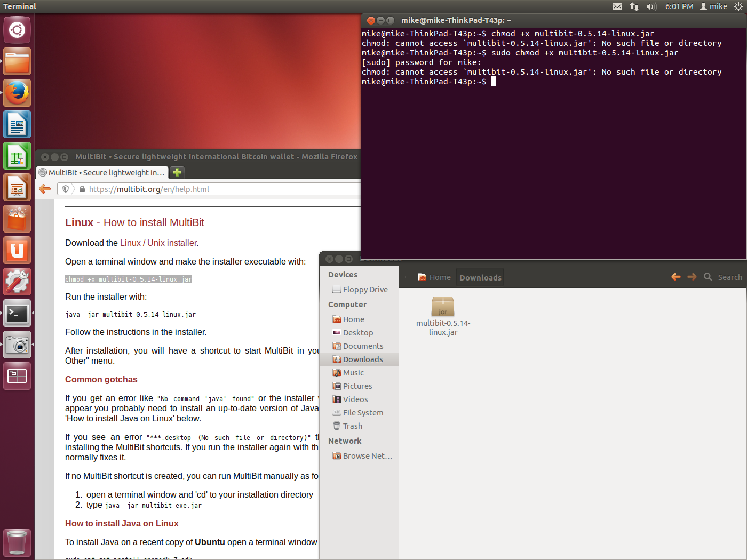
Task: Click the site identity icon in the Firefox URL bar
Action: (66, 189)
